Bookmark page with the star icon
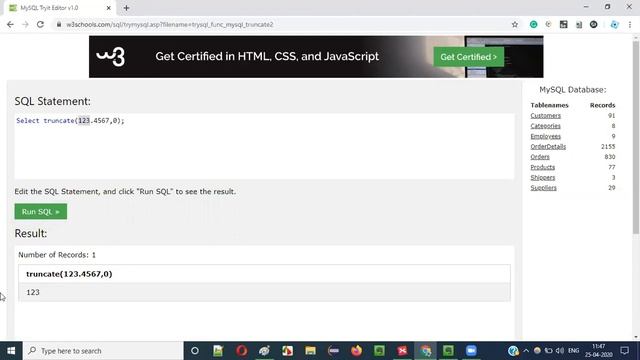Screen dimensions: 640x360 pos(515,24)
